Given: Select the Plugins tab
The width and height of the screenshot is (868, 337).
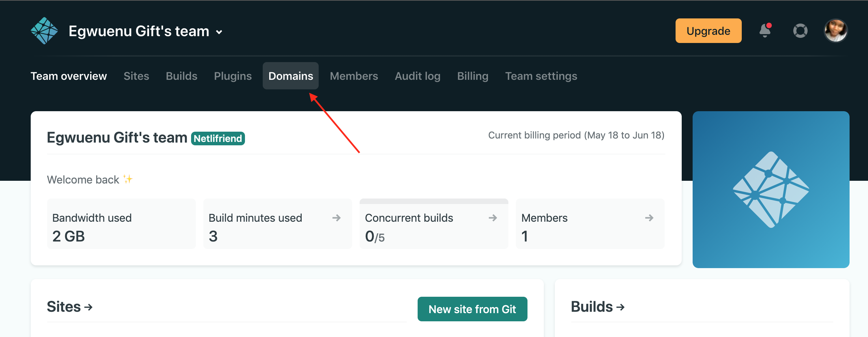Looking at the screenshot, I should pyautogui.click(x=233, y=76).
